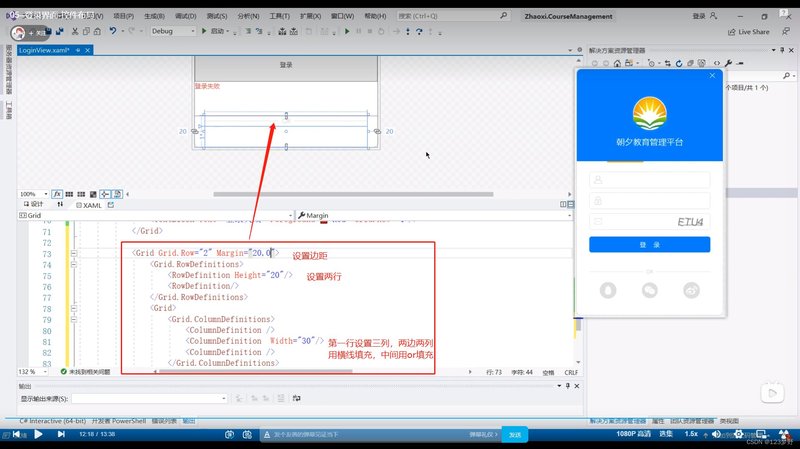Click Solution Explorer wrench properties icon
800x449 pixels.
[x=729, y=63]
